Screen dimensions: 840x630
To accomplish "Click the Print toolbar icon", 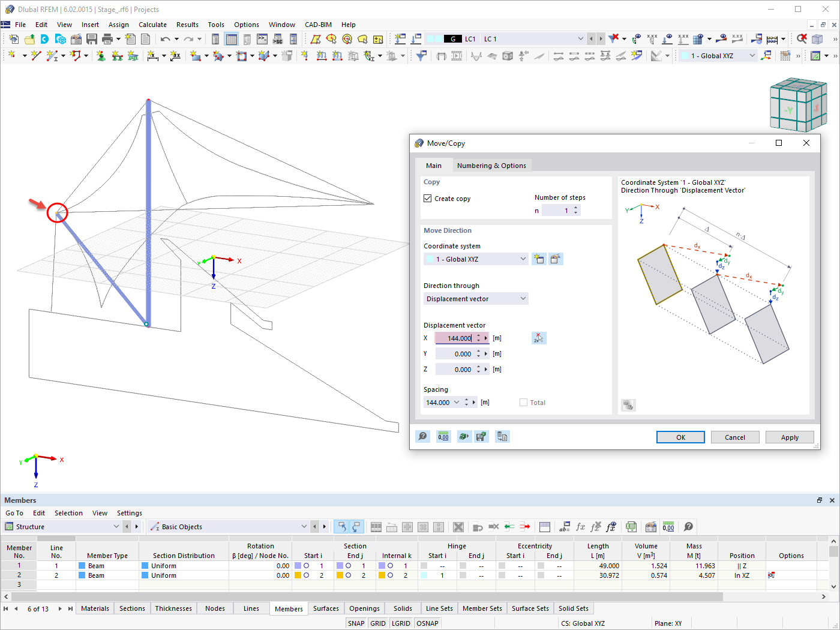I will pyautogui.click(x=107, y=39).
